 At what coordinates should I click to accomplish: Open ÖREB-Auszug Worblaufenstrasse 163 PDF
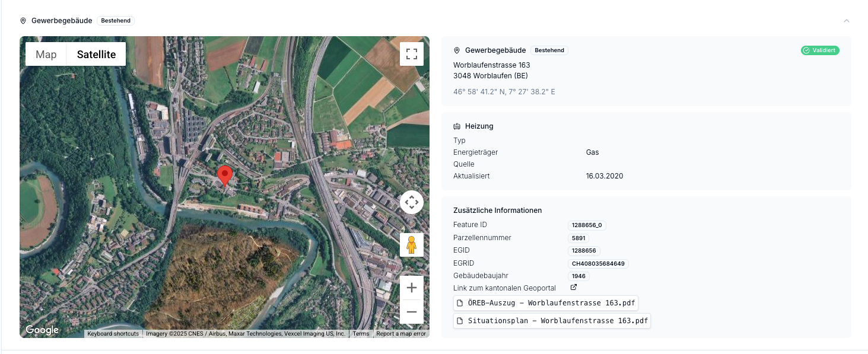click(545, 303)
